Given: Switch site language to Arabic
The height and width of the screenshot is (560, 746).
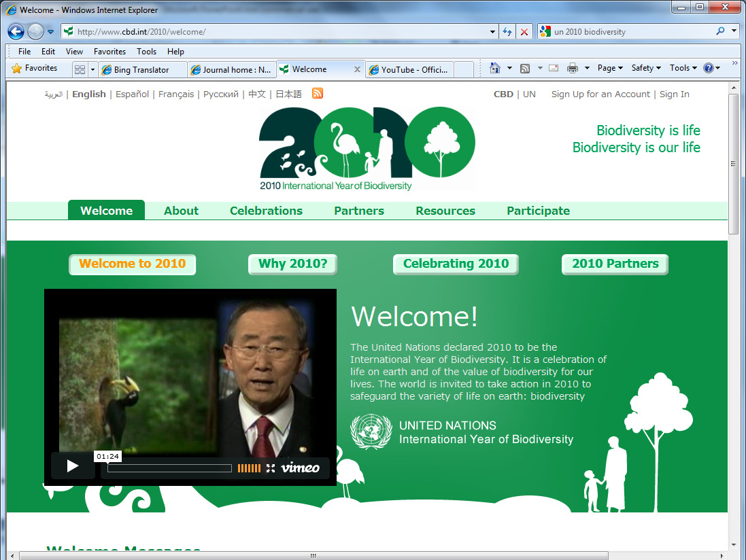Looking at the screenshot, I should (x=53, y=94).
